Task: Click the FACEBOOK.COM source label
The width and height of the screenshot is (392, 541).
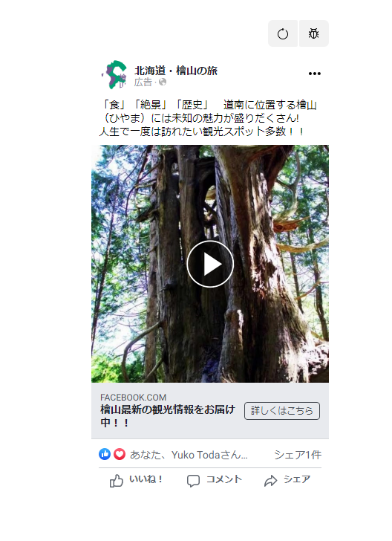Action: (134, 397)
